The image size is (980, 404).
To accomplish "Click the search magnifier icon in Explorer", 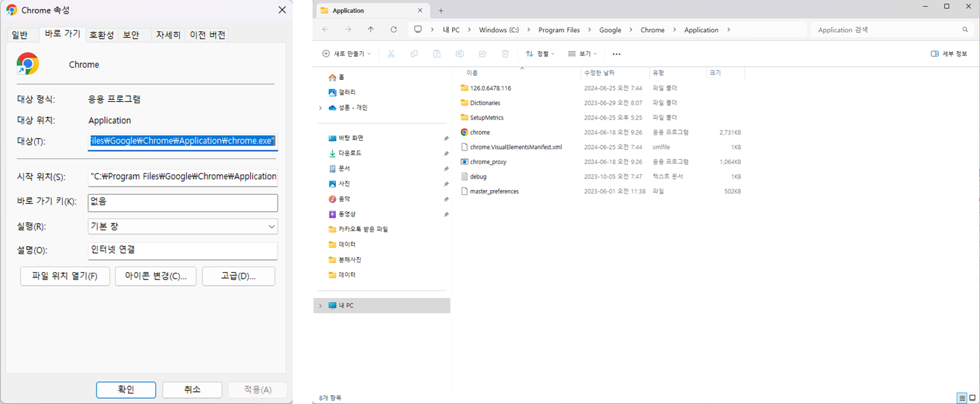I will pos(965,30).
